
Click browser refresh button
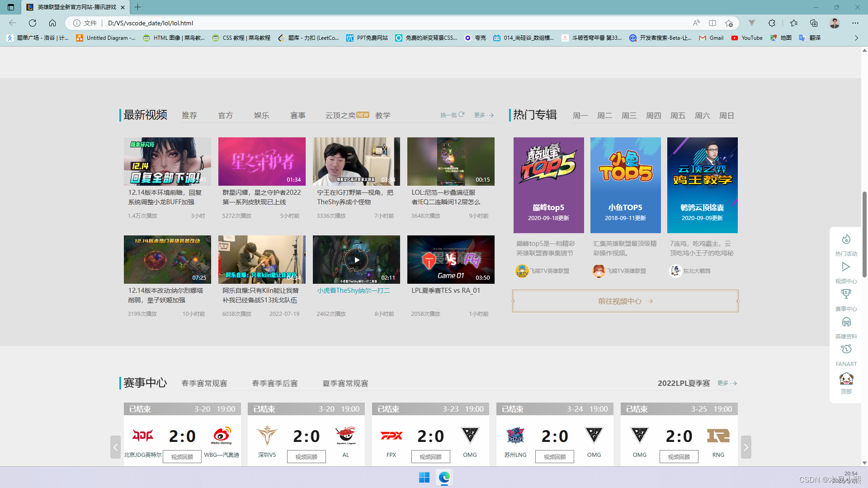[x=33, y=23]
